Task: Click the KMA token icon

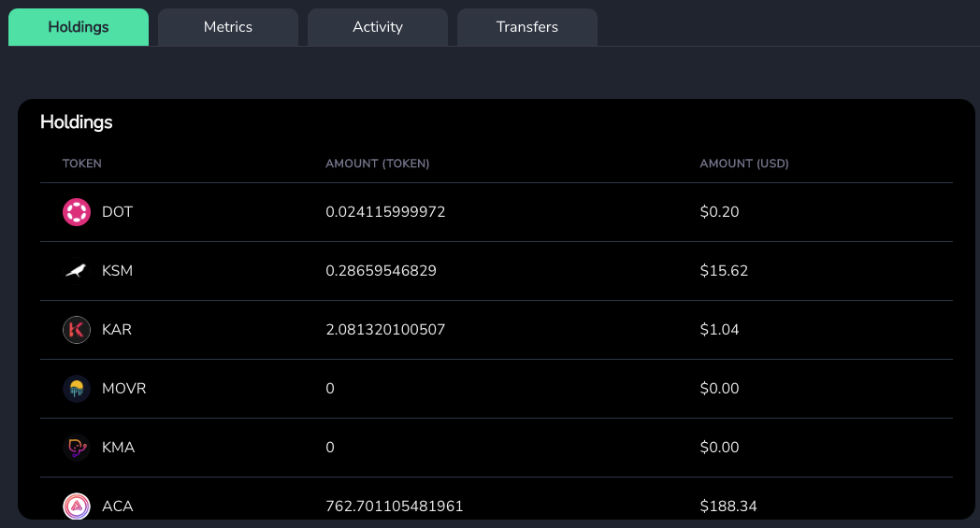Action: (x=77, y=448)
